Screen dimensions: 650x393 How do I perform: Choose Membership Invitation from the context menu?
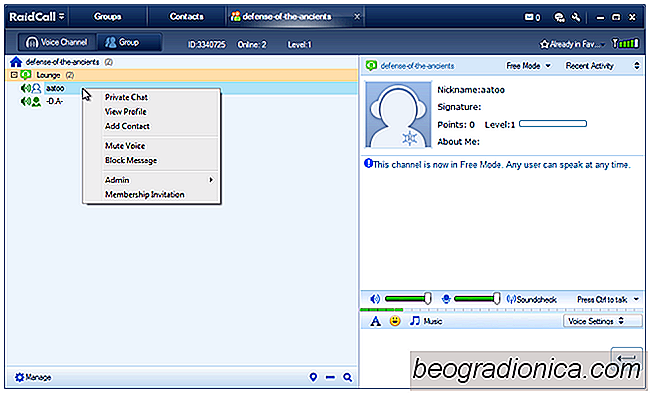click(x=145, y=194)
